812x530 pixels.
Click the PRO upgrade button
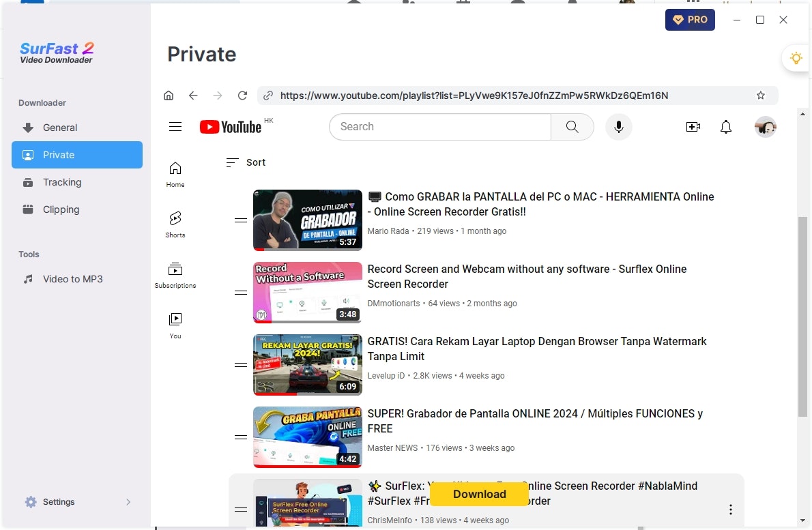pyautogui.click(x=690, y=20)
